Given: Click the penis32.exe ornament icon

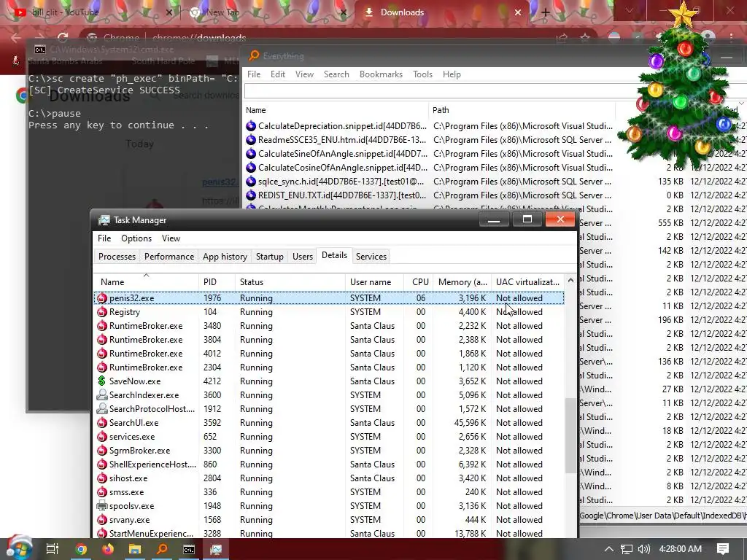Looking at the screenshot, I should click(x=102, y=298).
